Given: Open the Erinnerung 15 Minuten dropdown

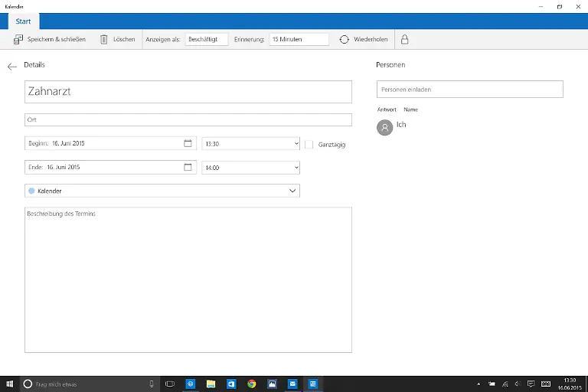Looking at the screenshot, I should (299, 39).
